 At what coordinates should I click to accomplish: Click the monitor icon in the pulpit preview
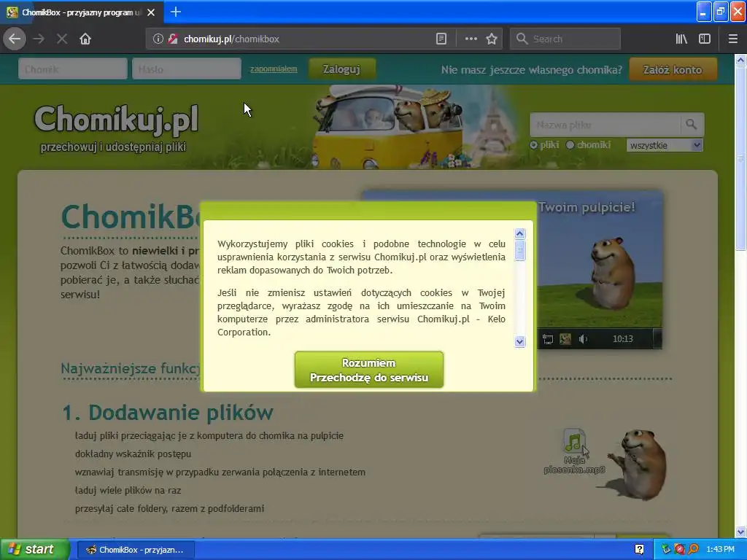point(548,339)
